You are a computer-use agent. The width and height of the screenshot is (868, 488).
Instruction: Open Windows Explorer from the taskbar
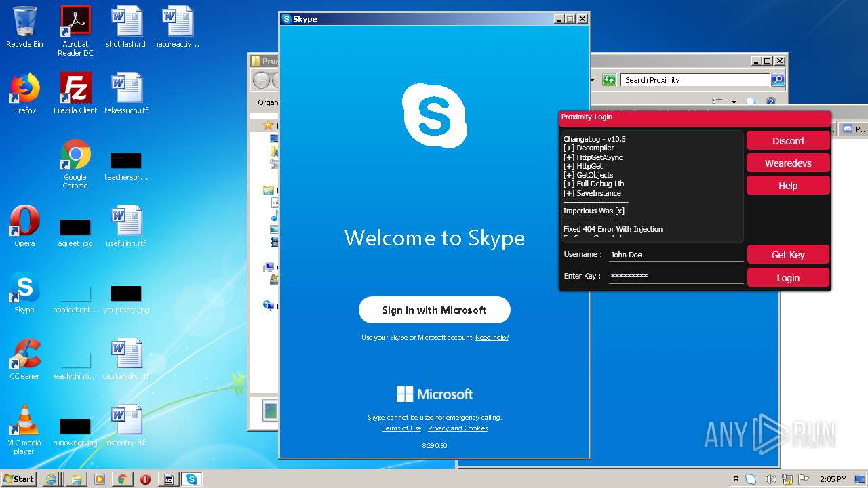76,479
